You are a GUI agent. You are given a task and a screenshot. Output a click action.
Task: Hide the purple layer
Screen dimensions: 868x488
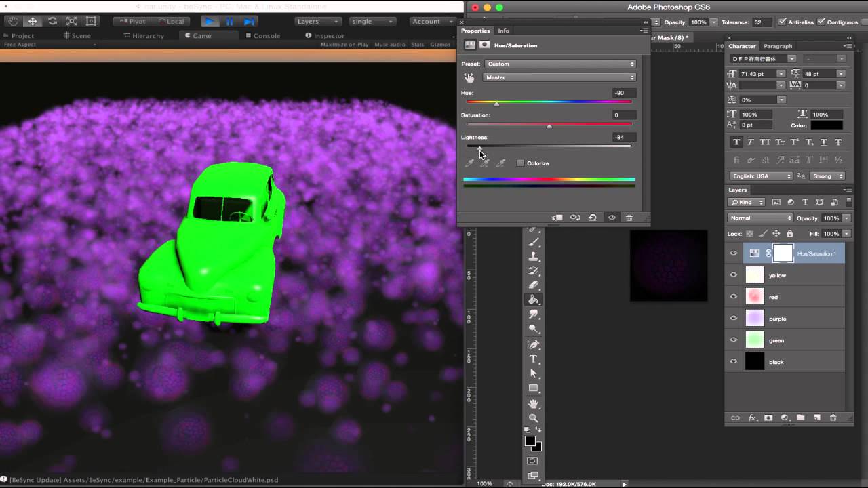click(733, 319)
